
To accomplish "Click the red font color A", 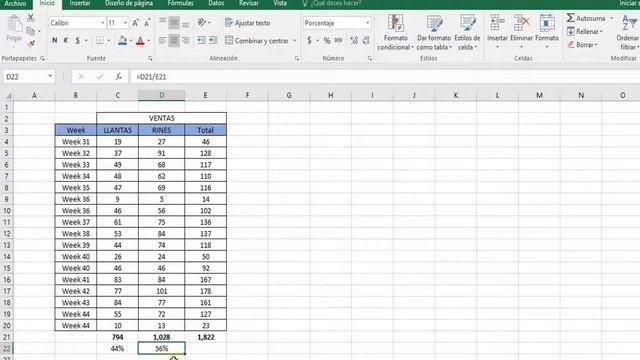I will (140, 40).
